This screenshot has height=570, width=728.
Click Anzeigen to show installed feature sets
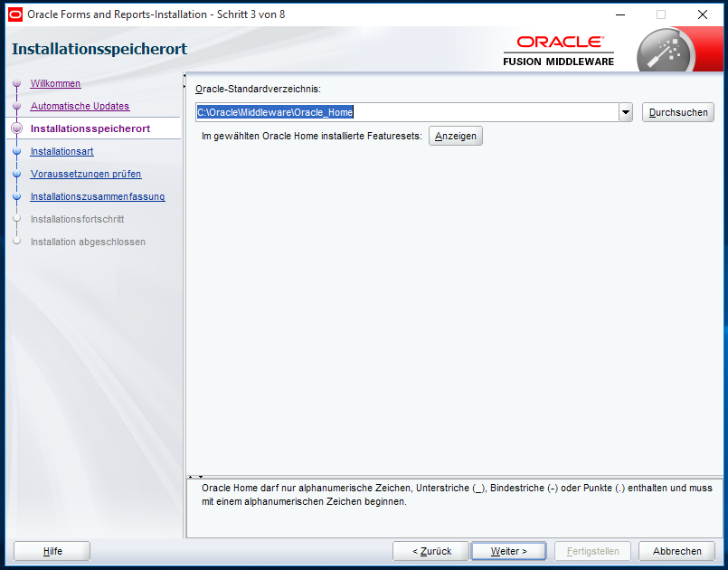(456, 136)
